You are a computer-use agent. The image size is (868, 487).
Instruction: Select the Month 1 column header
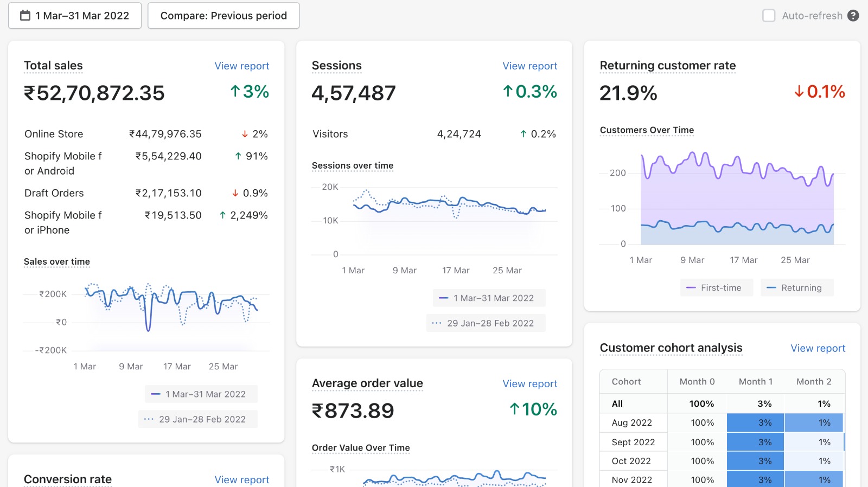point(755,381)
